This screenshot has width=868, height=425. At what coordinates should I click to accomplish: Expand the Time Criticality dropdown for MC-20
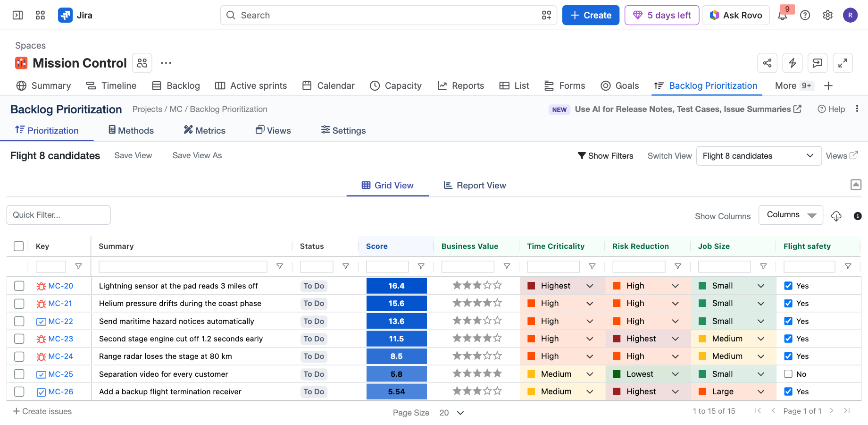coord(590,286)
